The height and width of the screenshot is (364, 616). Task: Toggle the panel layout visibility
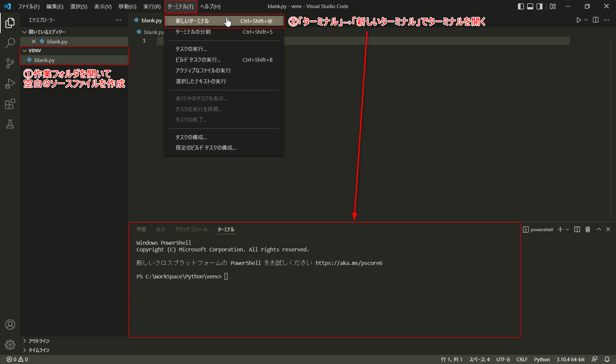pyautogui.click(x=530, y=6)
